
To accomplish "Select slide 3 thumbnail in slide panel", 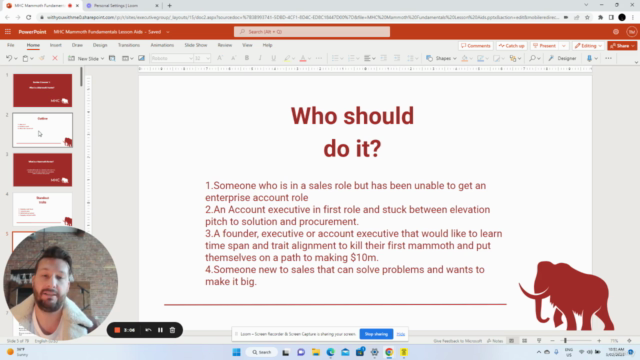I will [42, 170].
